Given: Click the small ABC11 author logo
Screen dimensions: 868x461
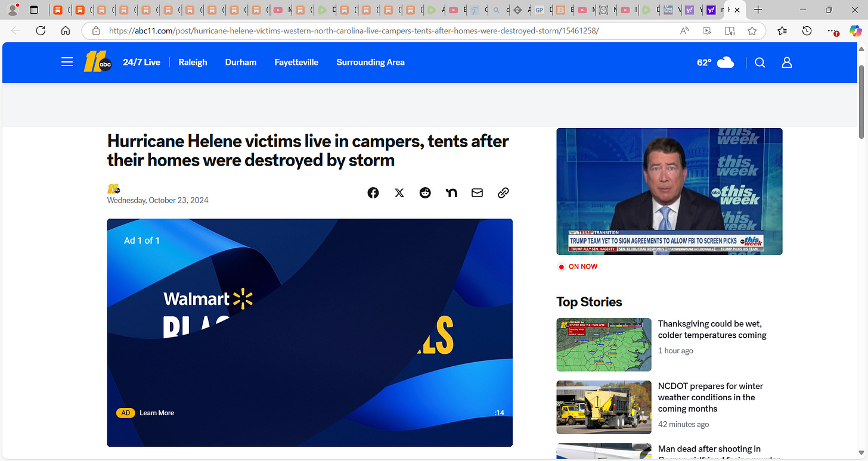Looking at the screenshot, I should coord(113,189).
